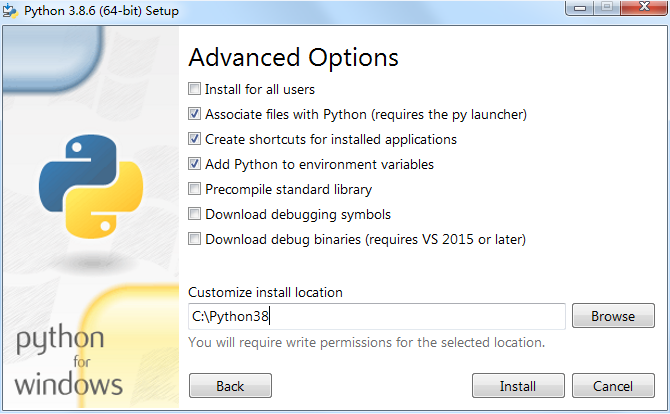670x414 pixels.
Task: Enable Download debugging symbols checkbox
Action: [195, 214]
